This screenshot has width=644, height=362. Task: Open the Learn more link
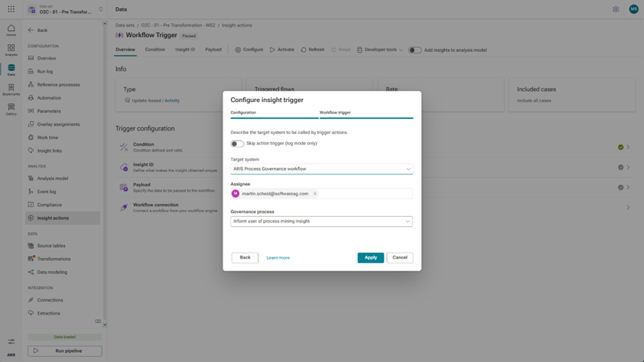[x=277, y=258]
